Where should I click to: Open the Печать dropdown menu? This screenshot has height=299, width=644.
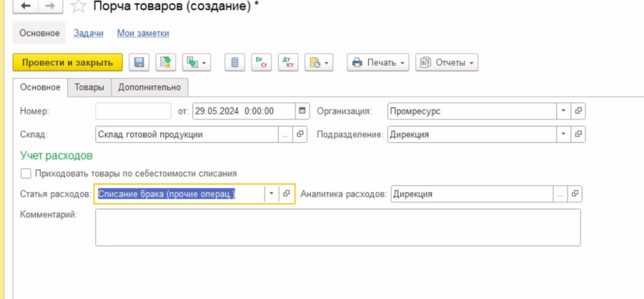[379, 62]
